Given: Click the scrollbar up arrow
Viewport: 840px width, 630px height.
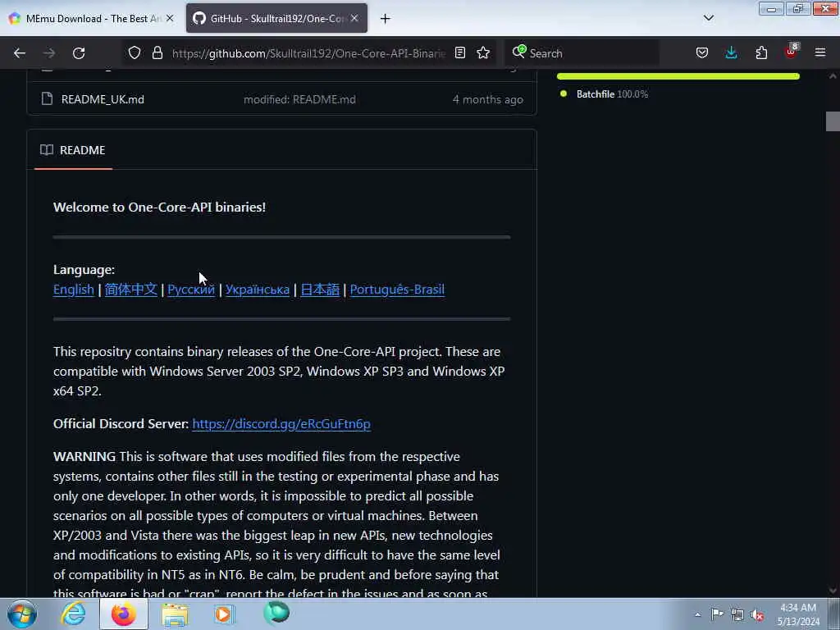Looking at the screenshot, I should click(833, 76).
